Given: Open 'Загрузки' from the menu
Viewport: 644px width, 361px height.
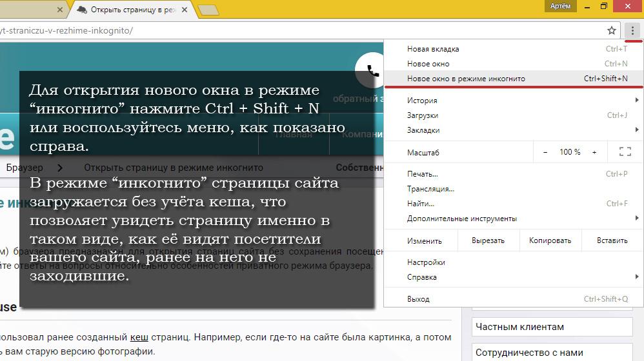Looking at the screenshot, I should [x=514, y=115].
